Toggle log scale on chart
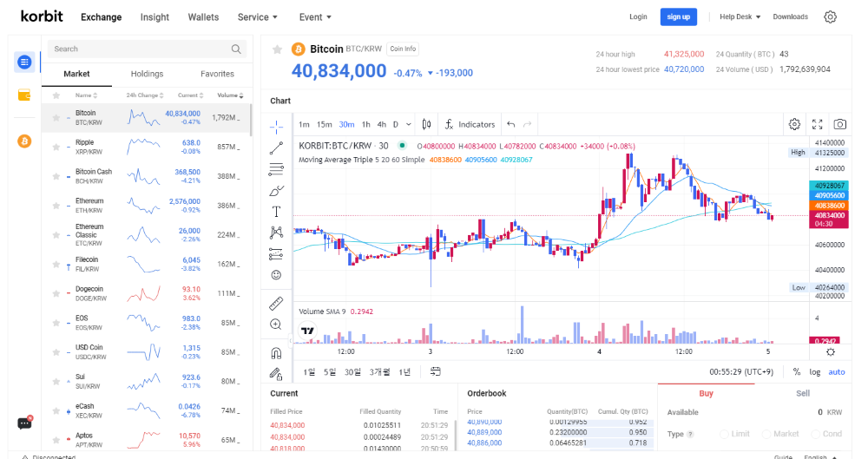Screen dimensions: 868x459 815,372
